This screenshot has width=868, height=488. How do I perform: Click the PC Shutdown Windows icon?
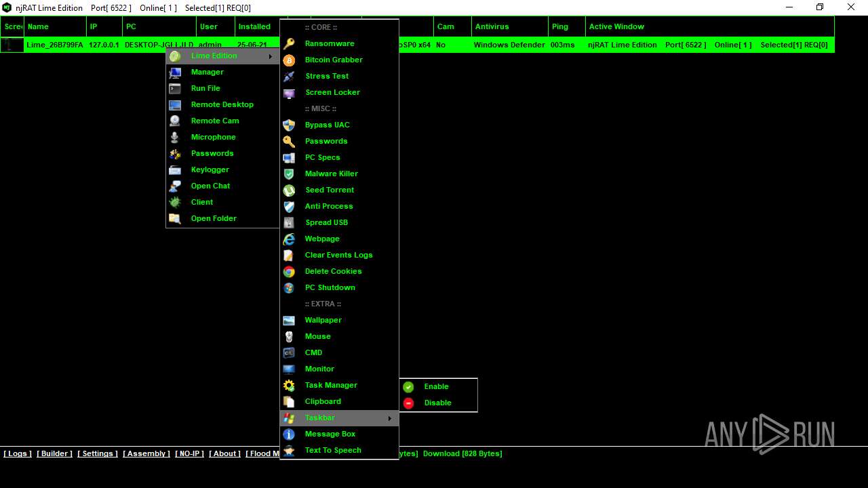(x=289, y=287)
